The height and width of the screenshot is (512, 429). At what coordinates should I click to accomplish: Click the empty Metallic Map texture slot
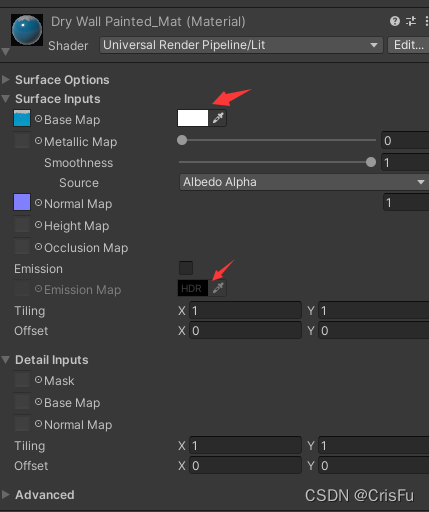(22, 140)
